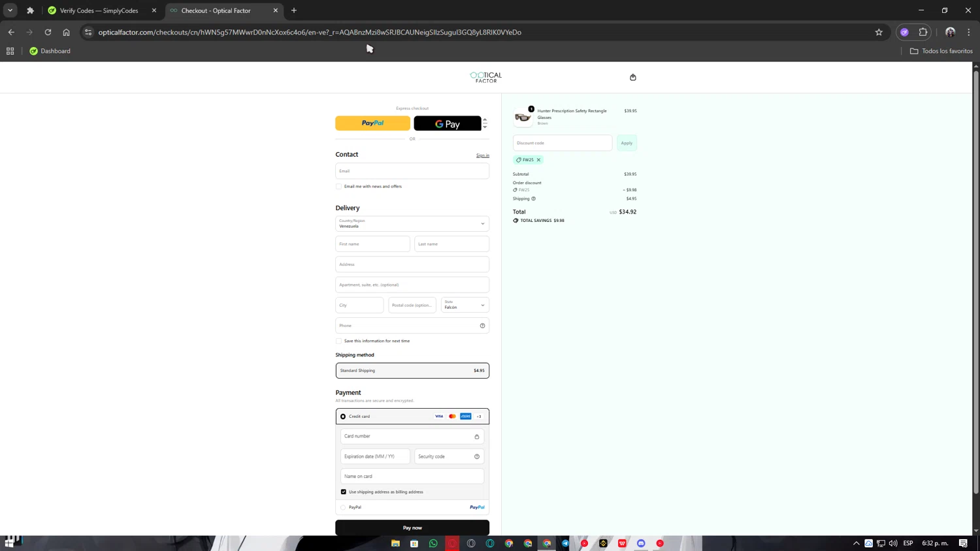Focus the Email input field

point(412,171)
